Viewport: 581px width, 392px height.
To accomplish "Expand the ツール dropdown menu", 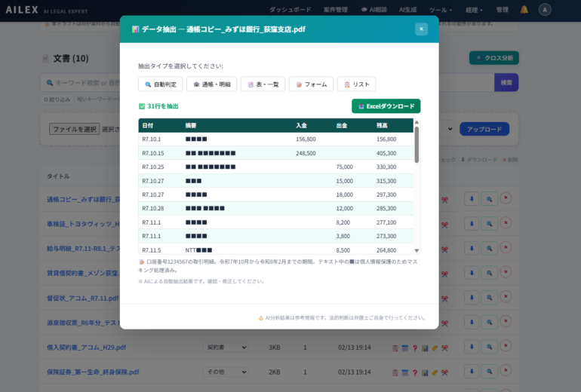I will coord(440,10).
